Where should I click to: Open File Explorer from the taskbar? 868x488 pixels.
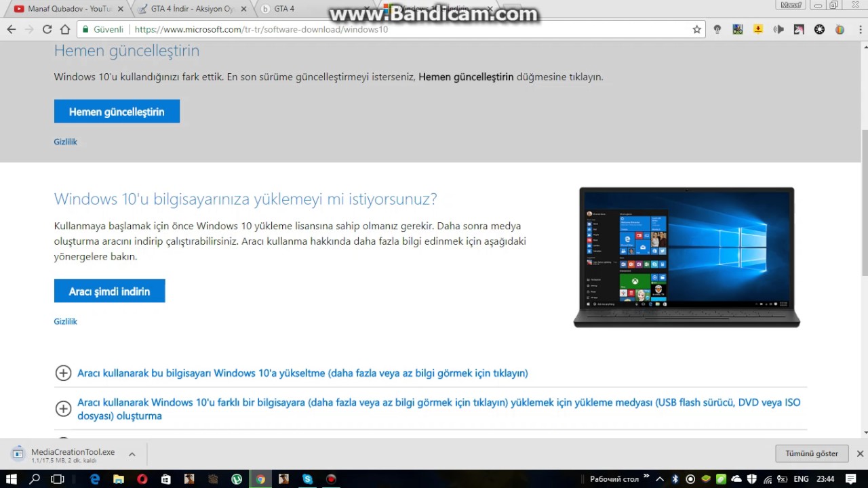click(x=119, y=479)
